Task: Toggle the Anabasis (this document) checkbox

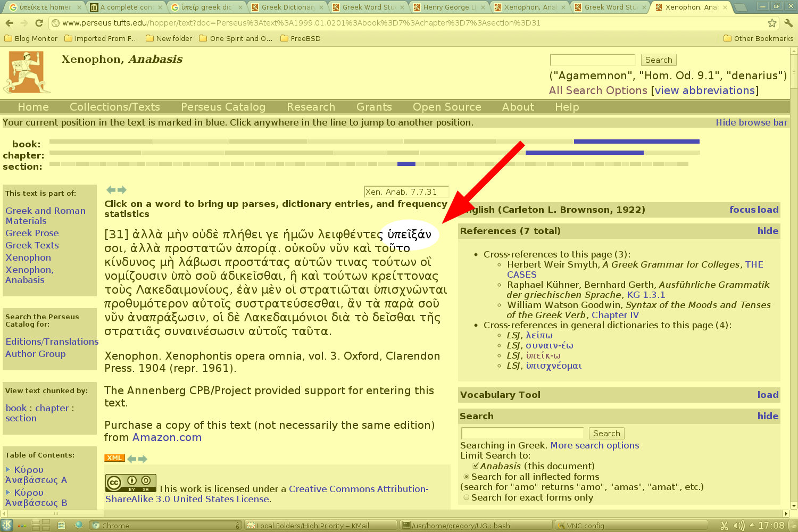Action: point(476,466)
